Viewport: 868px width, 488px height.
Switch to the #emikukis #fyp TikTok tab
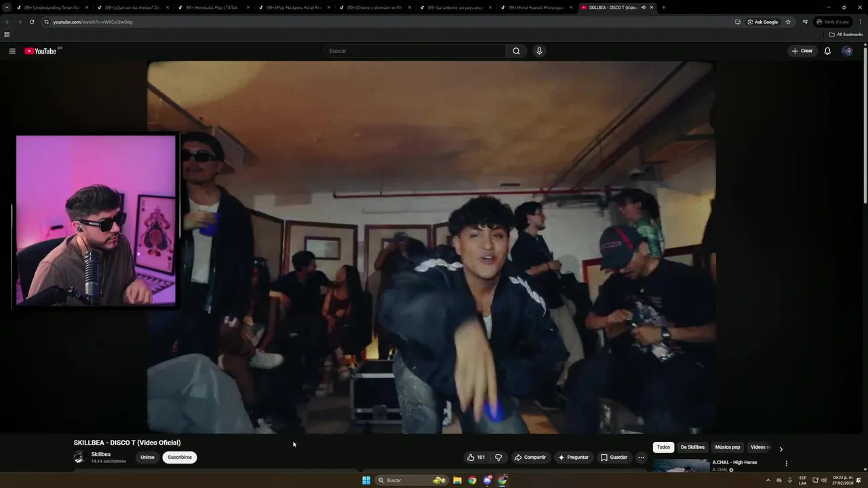213,7
